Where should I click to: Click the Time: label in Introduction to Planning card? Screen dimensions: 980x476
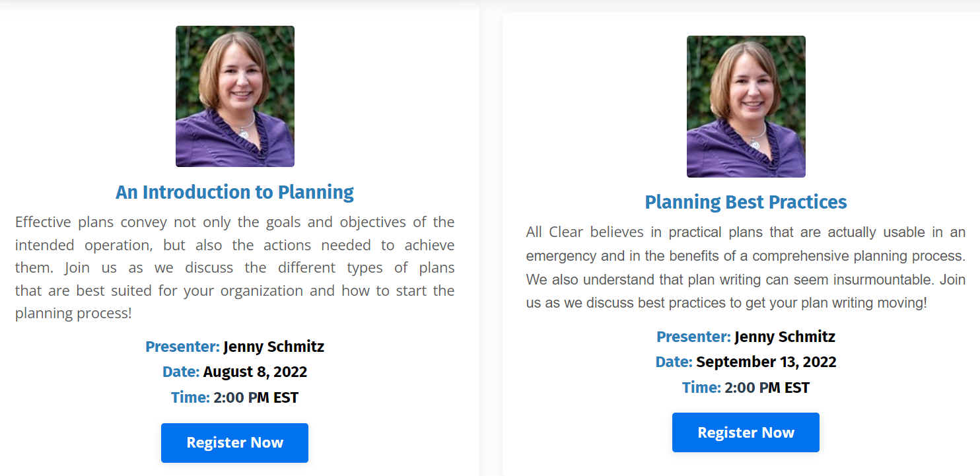pyautogui.click(x=190, y=397)
